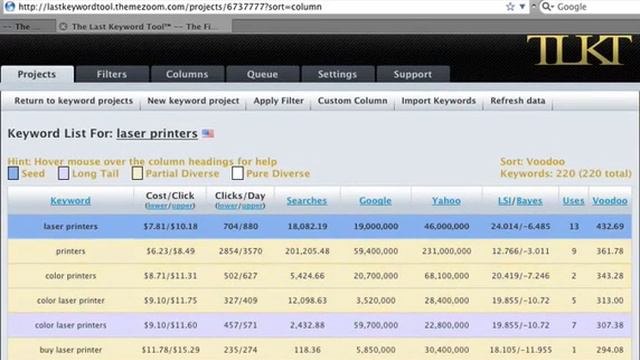Click the 201,205.48 searches cell
This screenshot has height=360, width=640.
click(307, 251)
